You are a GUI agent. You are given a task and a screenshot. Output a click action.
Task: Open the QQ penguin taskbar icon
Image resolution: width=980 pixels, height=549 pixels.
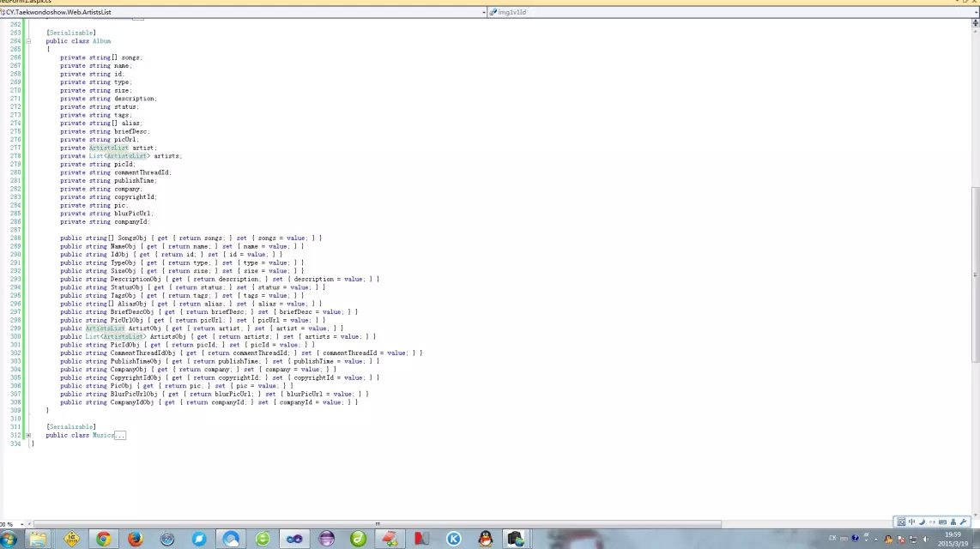[486, 539]
